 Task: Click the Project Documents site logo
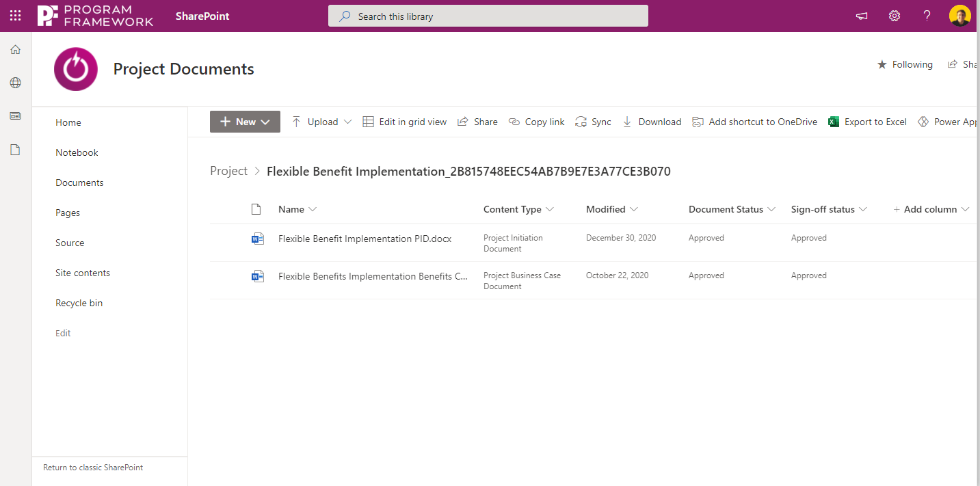(76, 69)
